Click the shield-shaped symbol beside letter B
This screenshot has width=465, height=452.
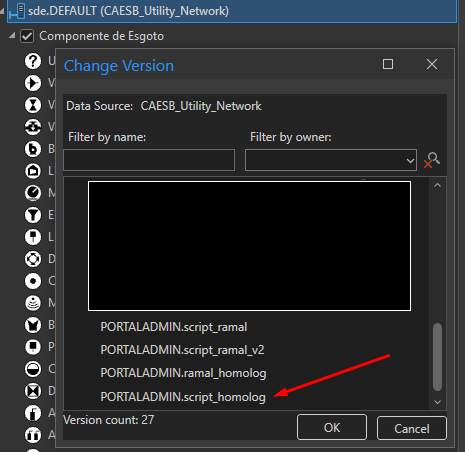(x=33, y=325)
